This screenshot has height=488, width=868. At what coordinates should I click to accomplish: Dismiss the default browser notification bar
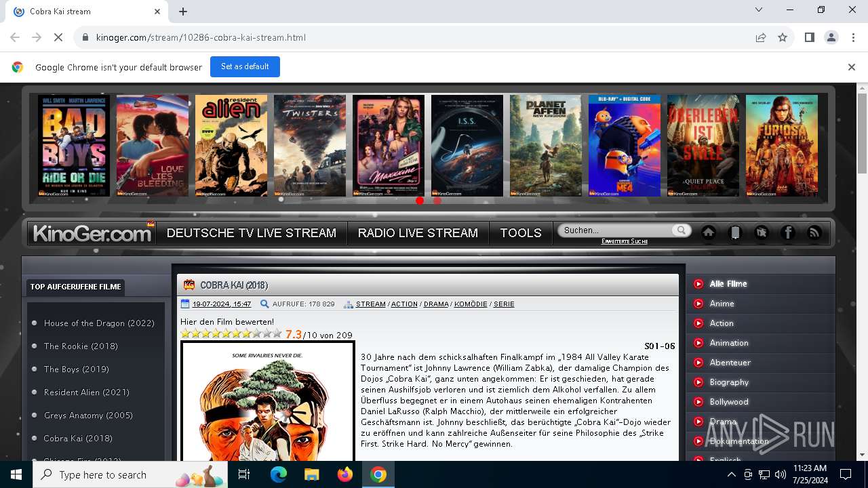click(x=852, y=67)
